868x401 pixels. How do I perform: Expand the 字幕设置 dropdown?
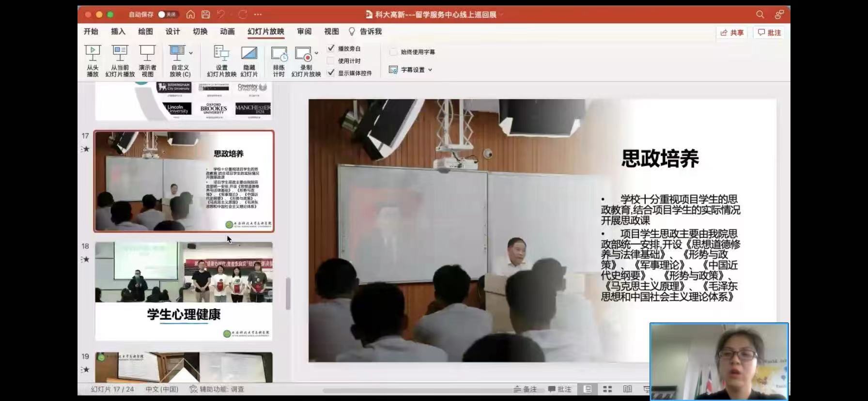point(430,70)
